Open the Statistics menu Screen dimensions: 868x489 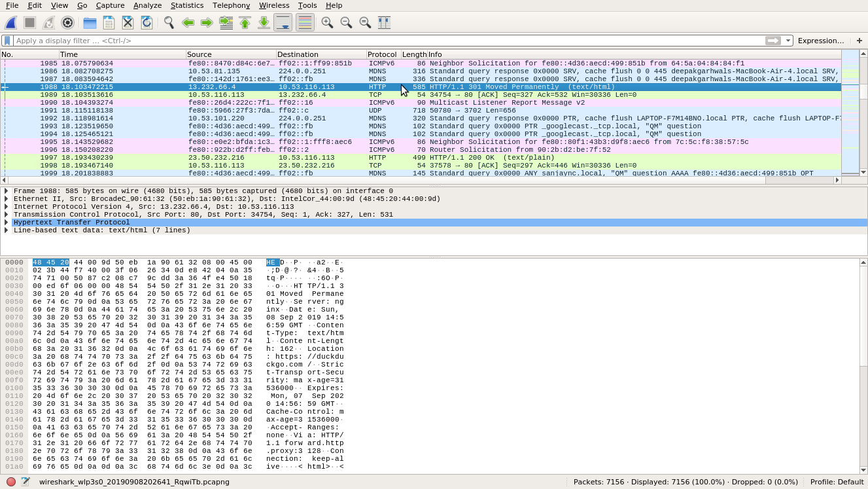click(187, 5)
